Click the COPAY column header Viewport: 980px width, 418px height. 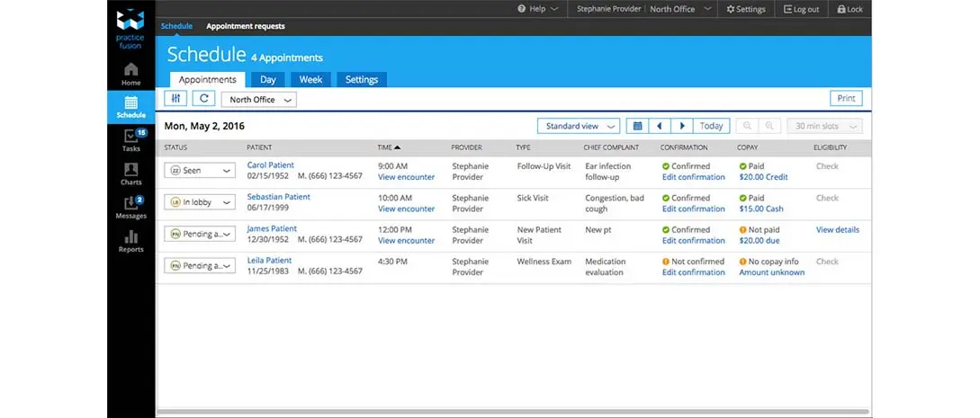tap(748, 147)
